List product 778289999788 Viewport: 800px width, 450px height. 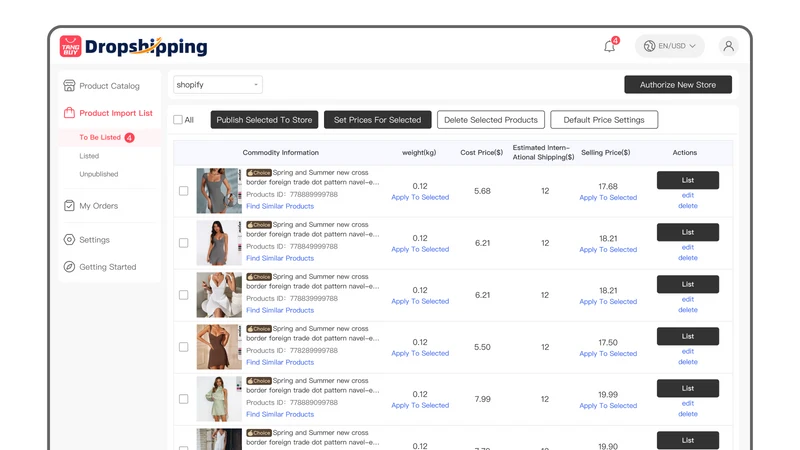(688, 336)
